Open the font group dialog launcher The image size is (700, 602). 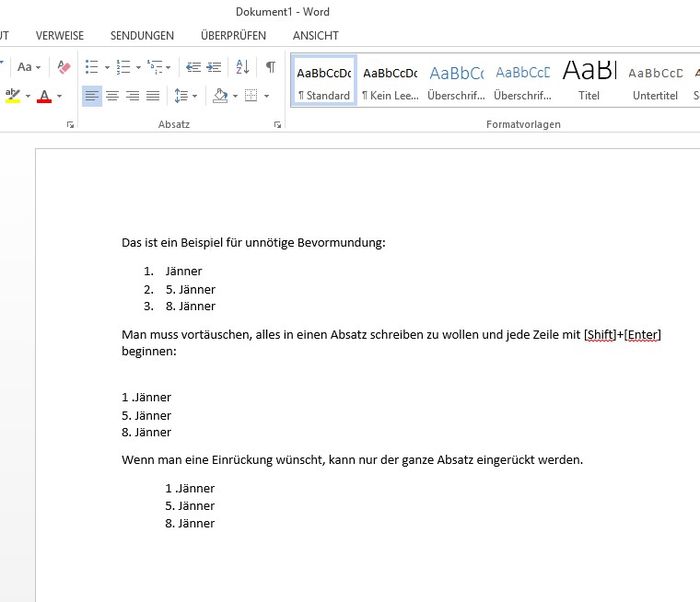pyautogui.click(x=70, y=125)
